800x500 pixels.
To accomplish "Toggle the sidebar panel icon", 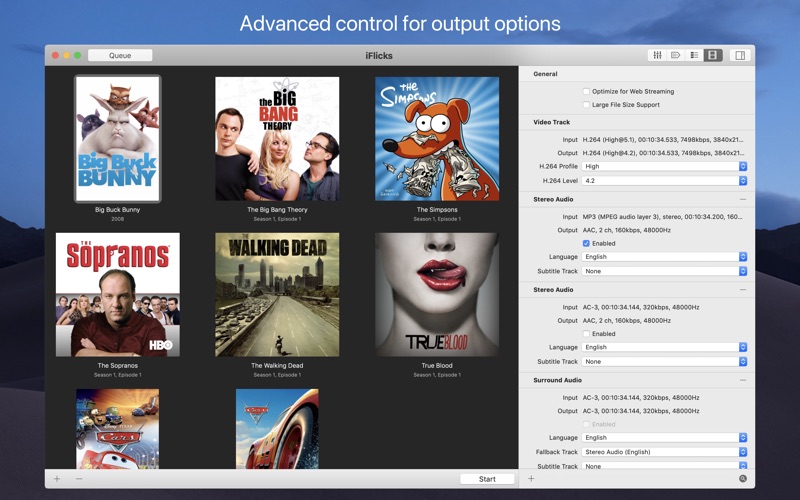I will click(740, 55).
